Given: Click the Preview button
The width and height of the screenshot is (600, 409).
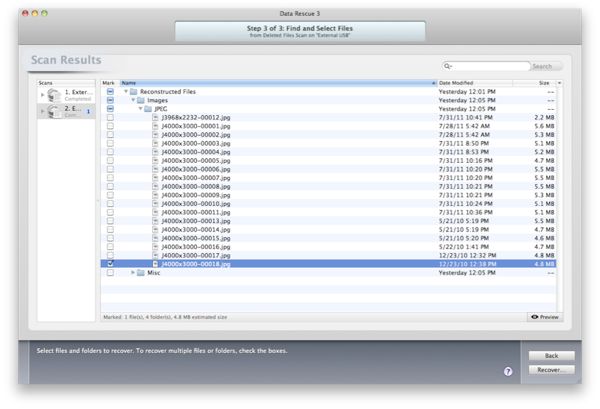Looking at the screenshot, I should (545, 317).
